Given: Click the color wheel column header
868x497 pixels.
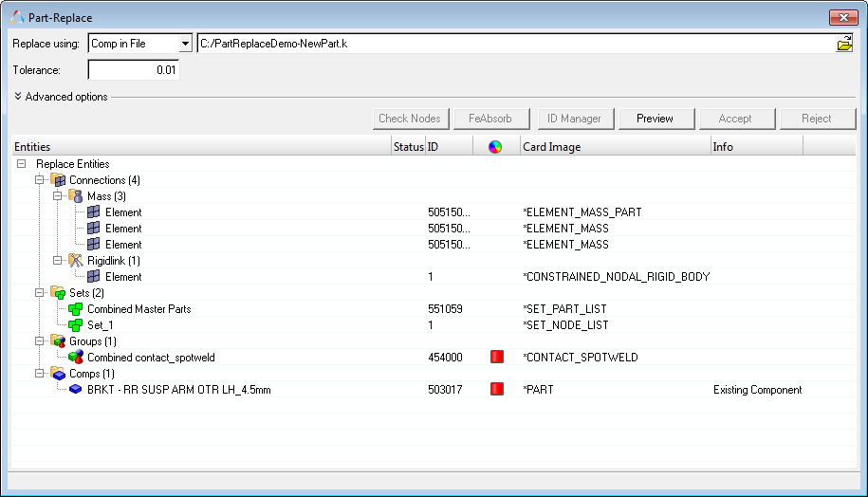Looking at the screenshot, I should [495, 147].
